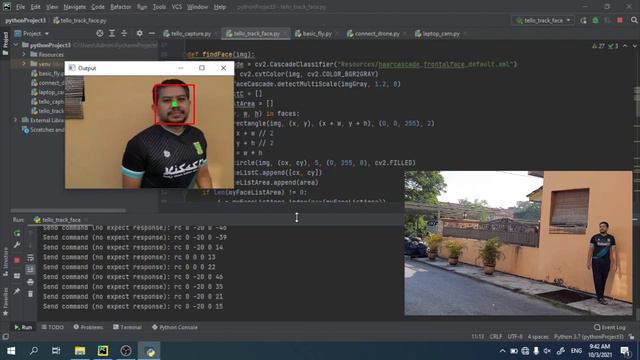
Task: Open run configuration dropdown tello_track_face
Action: click(543, 20)
